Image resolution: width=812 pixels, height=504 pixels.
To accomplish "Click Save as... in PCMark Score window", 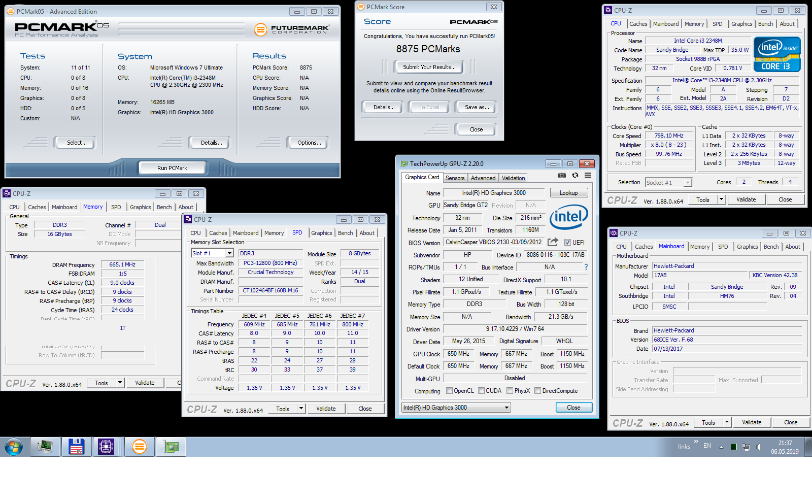I will click(x=477, y=107).
